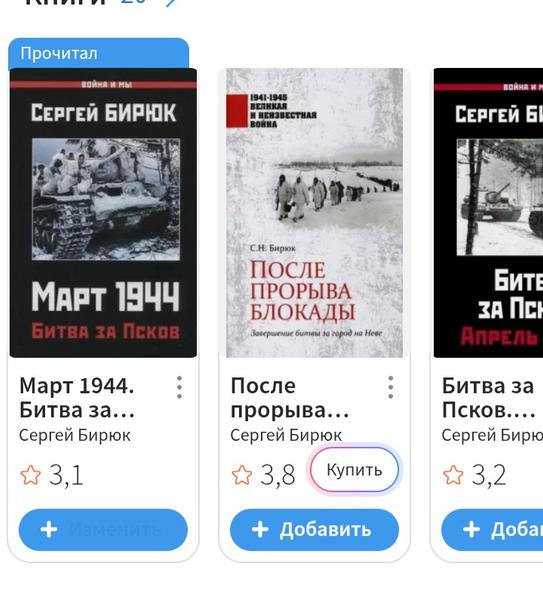
Task: Click the rating star beside 3,8
Action: (x=242, y=475)
